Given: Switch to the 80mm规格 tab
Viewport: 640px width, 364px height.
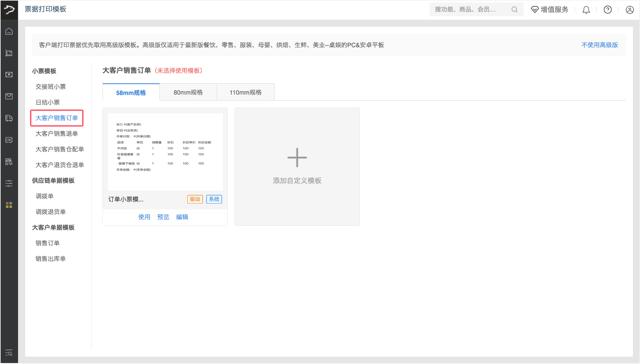Looking at the screenshot, I should coord(188,92).
